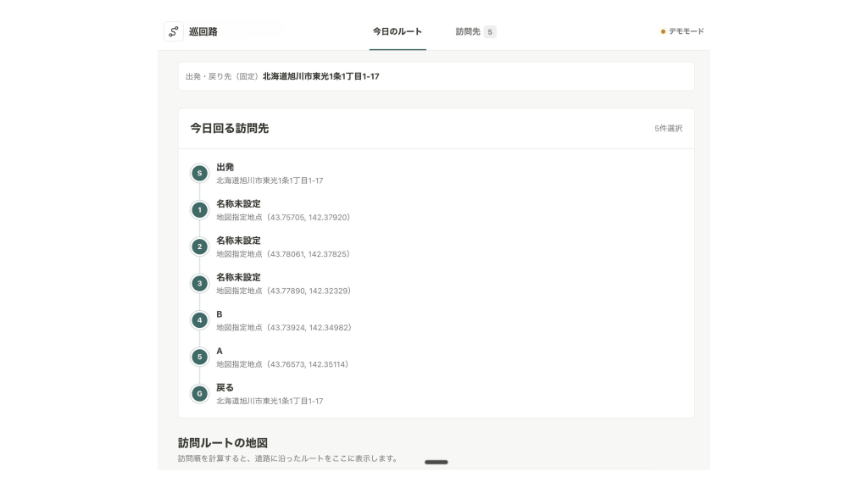Open the 今日のルート tab
Viewport: 868px width, 488px height.
[x=398, y=31]
